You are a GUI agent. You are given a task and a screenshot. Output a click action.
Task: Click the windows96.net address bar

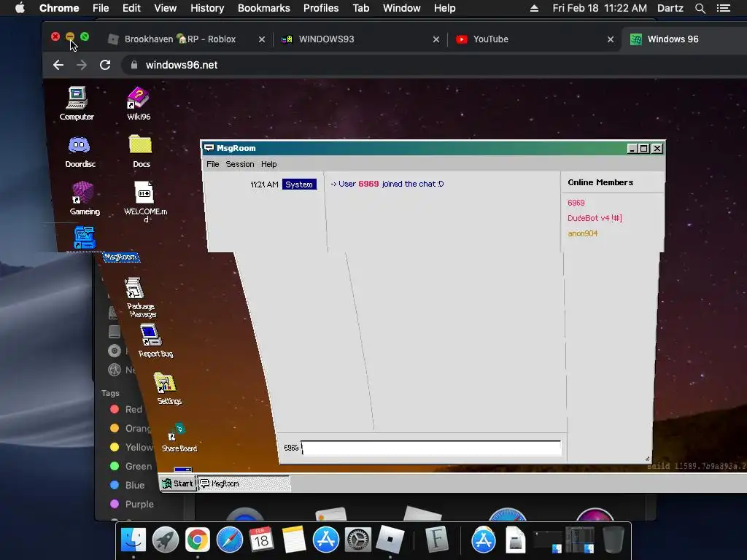tap(435, 65)
